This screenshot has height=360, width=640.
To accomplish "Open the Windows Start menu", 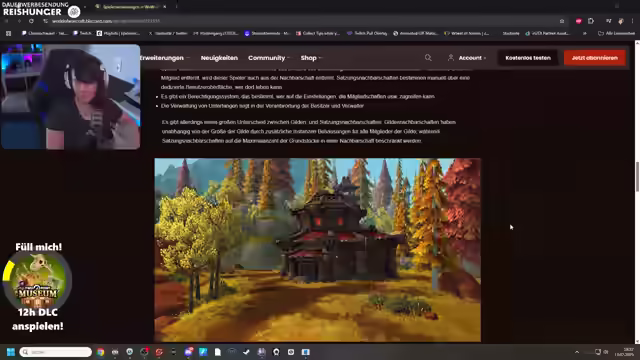I will click(11, 352).
